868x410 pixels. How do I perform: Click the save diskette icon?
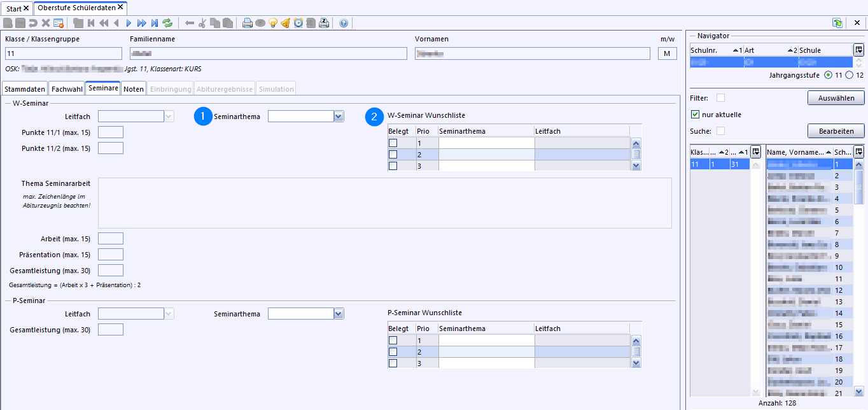tap(20, 23)
